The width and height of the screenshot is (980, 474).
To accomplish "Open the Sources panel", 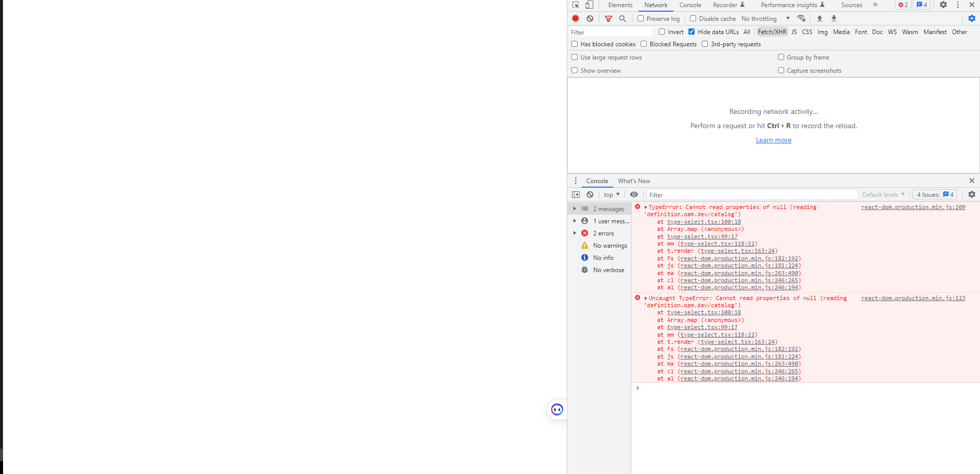I will (851, 5).
